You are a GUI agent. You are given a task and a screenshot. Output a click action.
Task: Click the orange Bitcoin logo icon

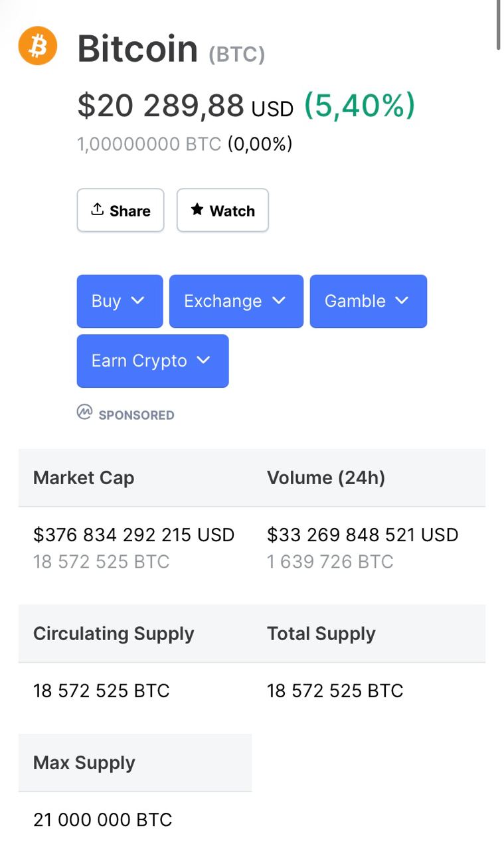38,46
